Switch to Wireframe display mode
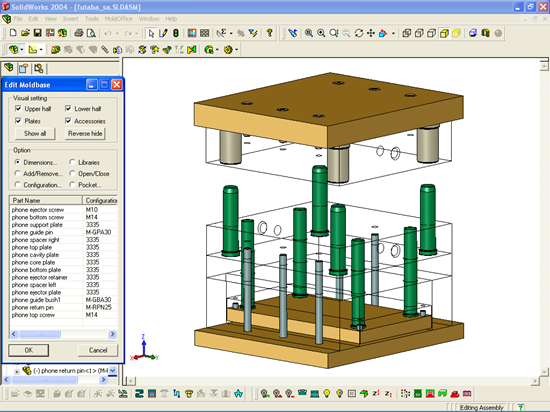This screenshot has width=550, height=412. pos(407,33)
